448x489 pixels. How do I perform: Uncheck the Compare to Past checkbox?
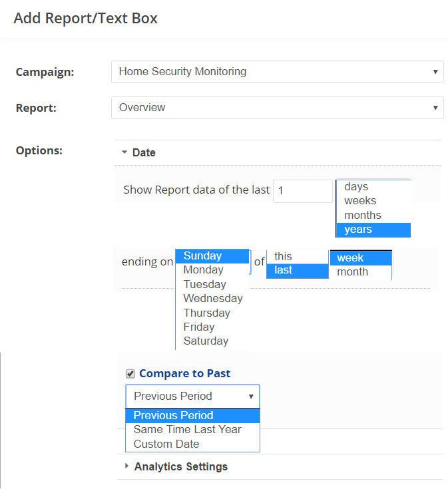[130, 374]
